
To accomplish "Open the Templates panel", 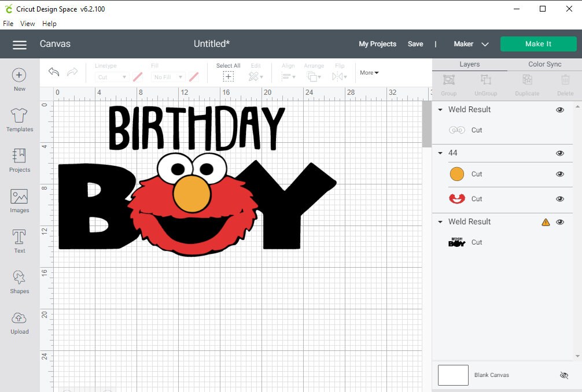I will pos(19,120).
